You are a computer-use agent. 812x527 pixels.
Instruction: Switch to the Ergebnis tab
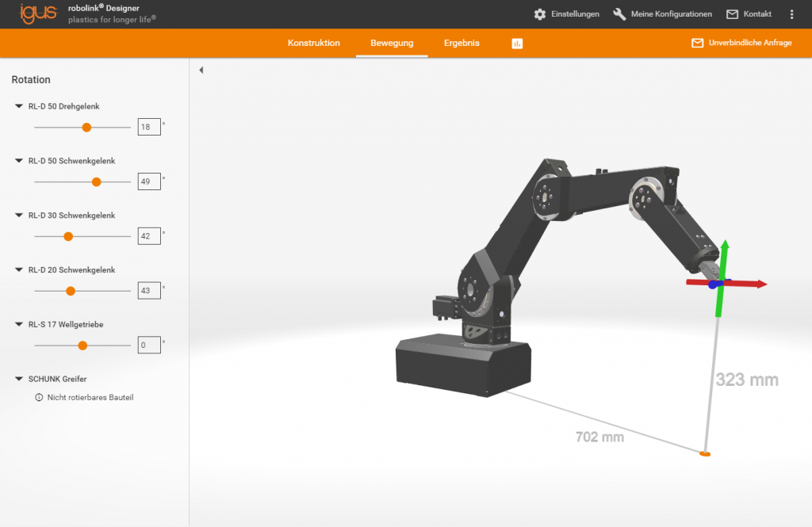coord(462,43)
